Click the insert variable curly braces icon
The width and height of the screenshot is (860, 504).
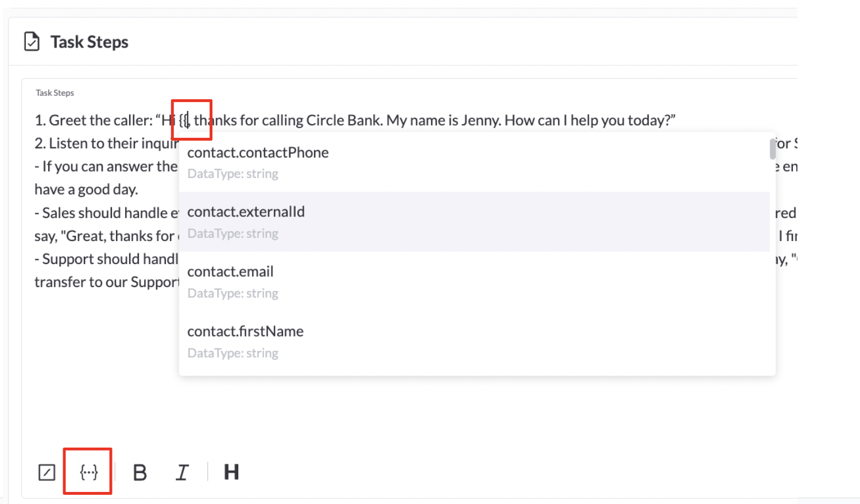pos(88,472)
